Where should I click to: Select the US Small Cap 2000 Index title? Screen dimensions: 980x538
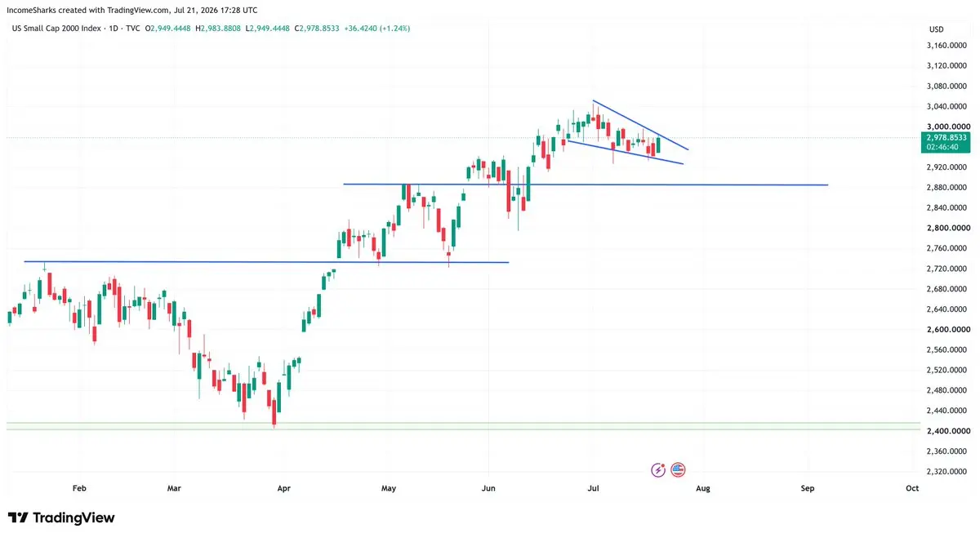55,29
